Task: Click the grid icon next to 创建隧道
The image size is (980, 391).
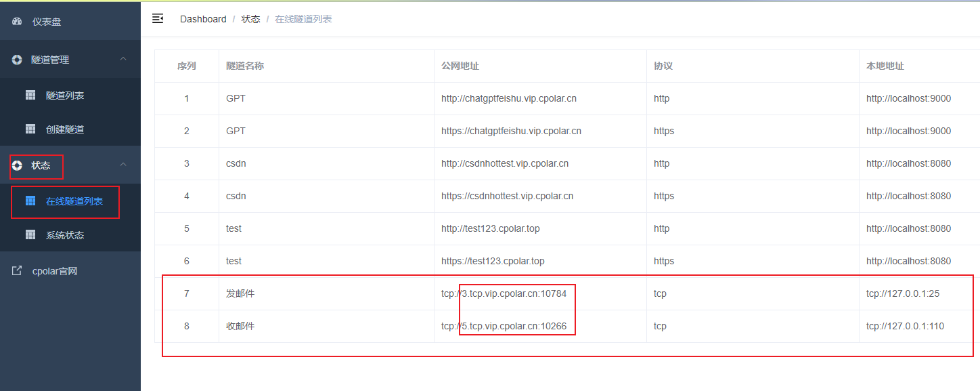Action: tap(30, 129)
